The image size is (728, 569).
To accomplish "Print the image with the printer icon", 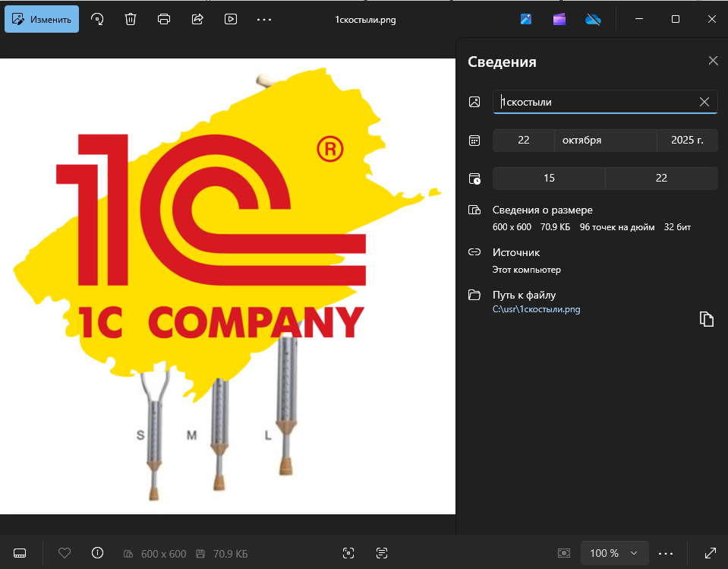I will coord(164,20).
